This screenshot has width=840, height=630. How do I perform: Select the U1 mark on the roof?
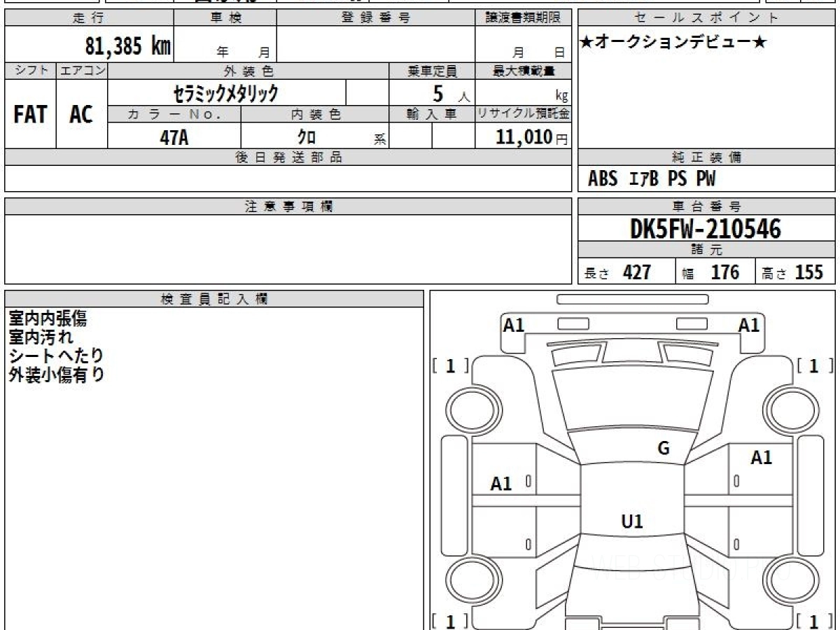coord(632,521)
